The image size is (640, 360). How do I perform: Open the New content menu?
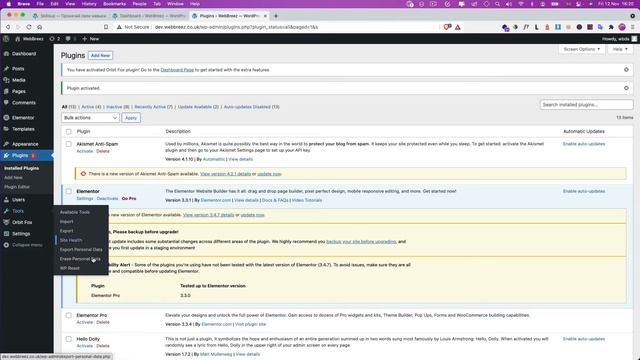tap(91, 39)
